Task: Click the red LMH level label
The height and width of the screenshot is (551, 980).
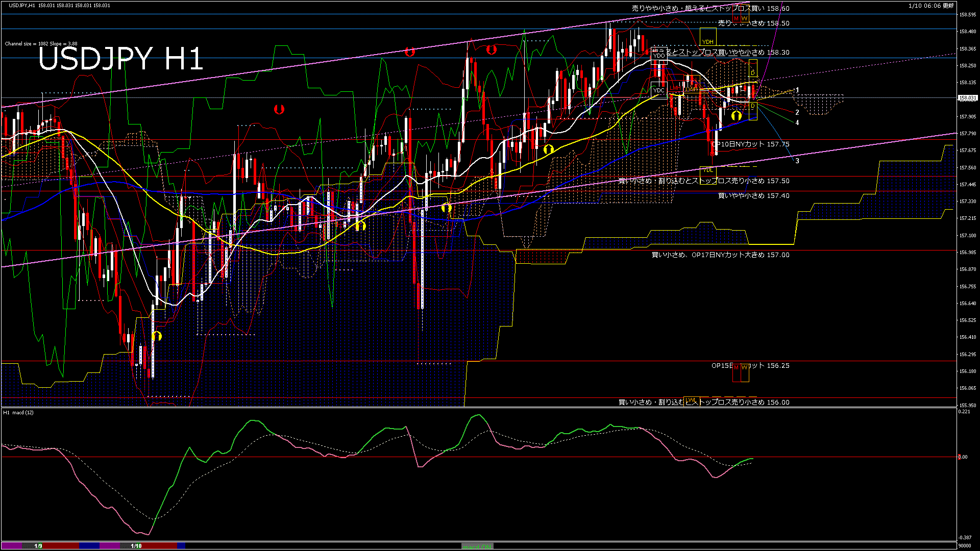Action: (676, 88)
